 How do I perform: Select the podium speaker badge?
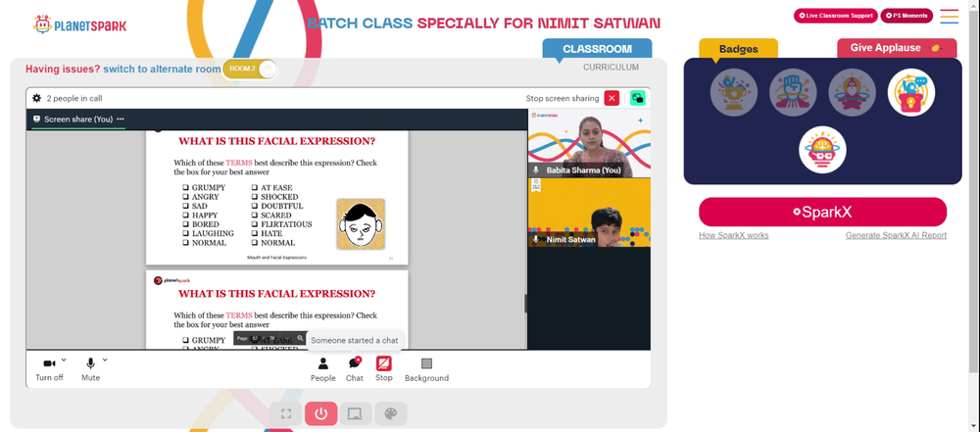[x=911, y=92]
